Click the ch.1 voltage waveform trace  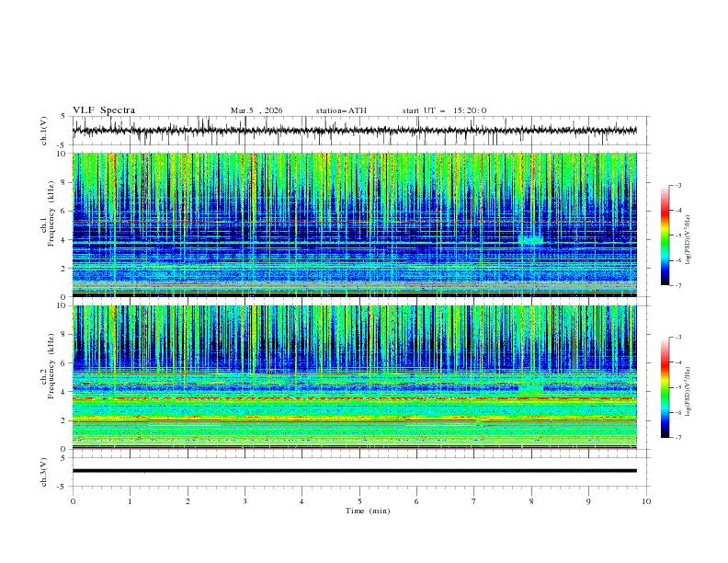(x=354, y=131)
